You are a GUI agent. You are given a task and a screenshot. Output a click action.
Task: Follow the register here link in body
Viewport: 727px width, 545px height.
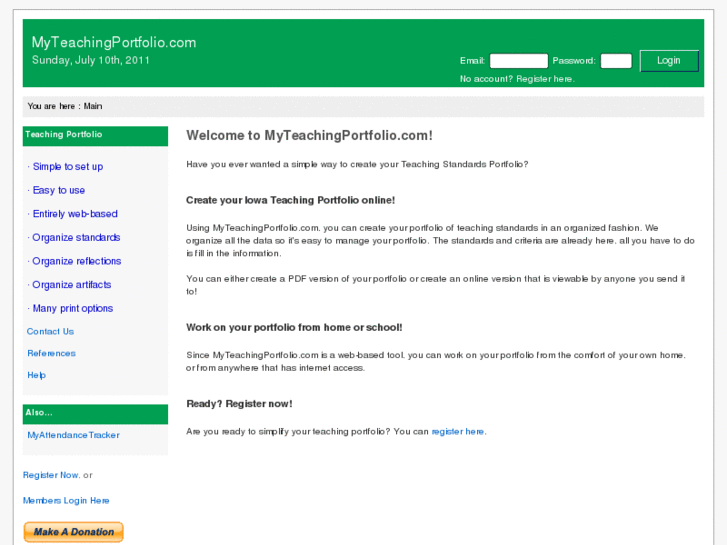458,431
